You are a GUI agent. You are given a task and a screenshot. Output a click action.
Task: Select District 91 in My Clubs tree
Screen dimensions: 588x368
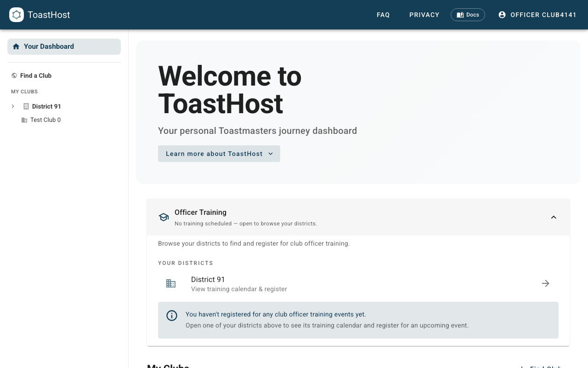(x=46, y=106)
